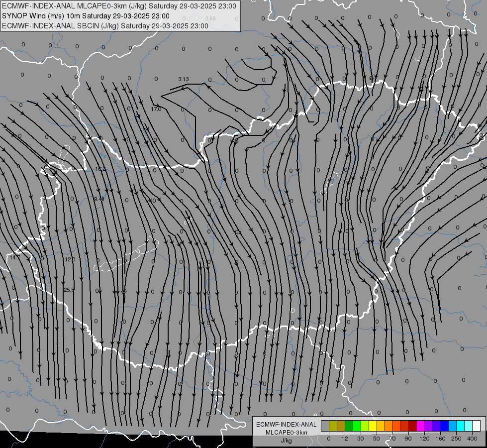Click the white legend swatch

click(477, 426)
